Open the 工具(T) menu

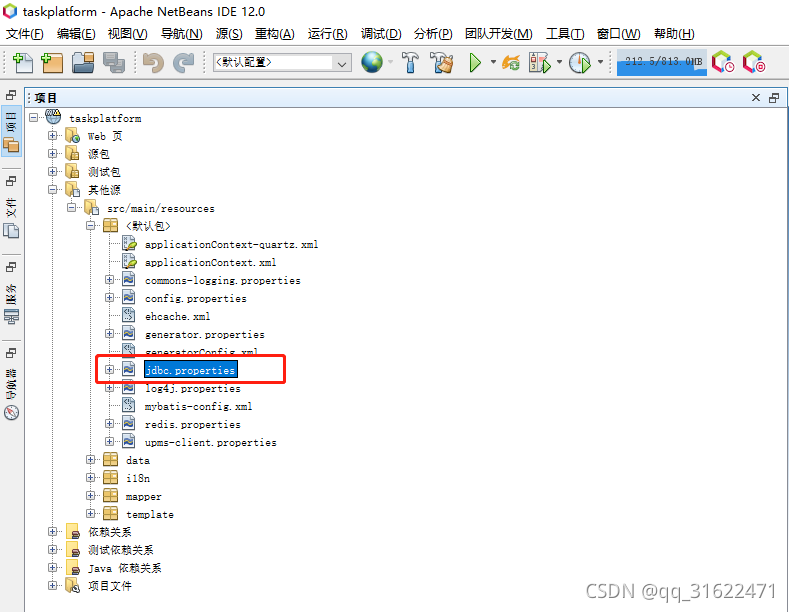tap(565, 34)
